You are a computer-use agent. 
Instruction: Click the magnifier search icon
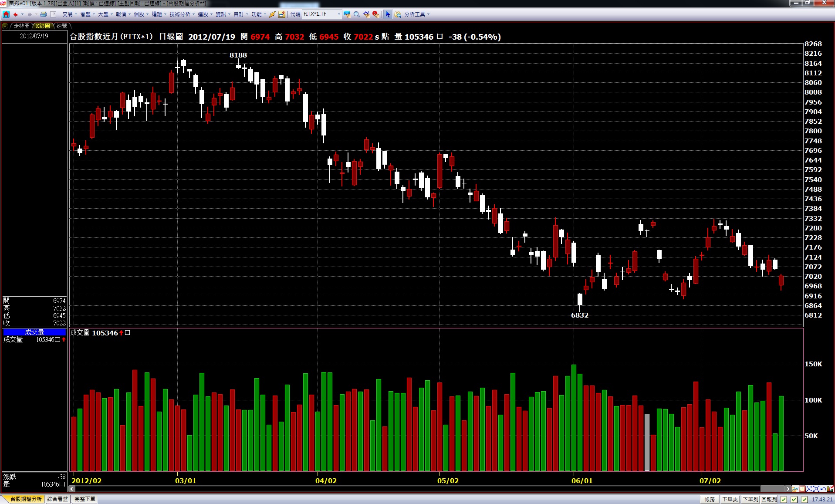357,14
